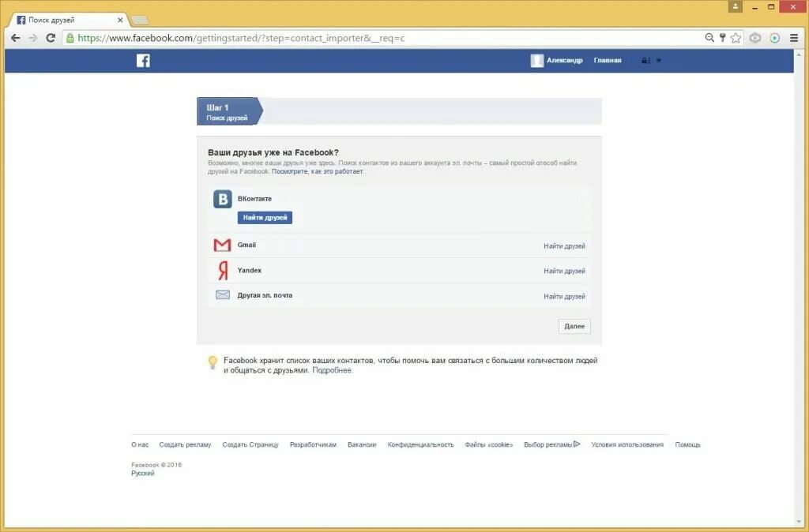The height and width of the screenshot is (532, 809).
Task: Open the header account dropdown arrow
Action: 658,60
